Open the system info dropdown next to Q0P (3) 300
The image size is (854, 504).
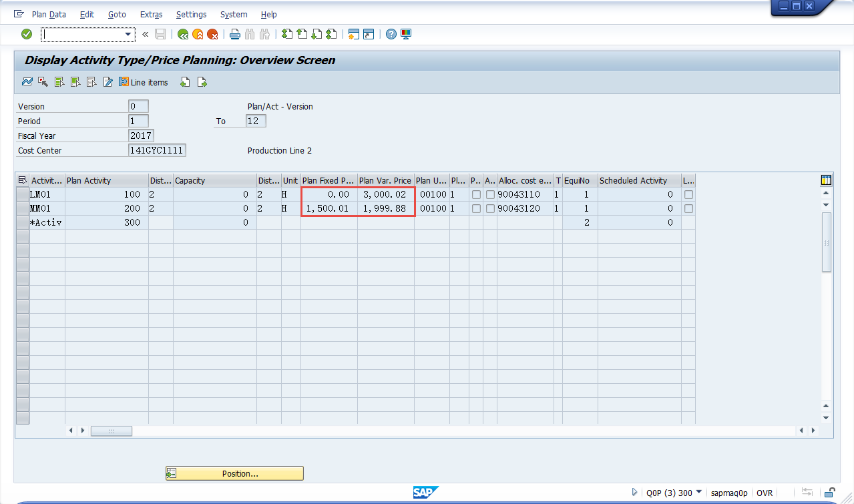click(x=699, y=492)
